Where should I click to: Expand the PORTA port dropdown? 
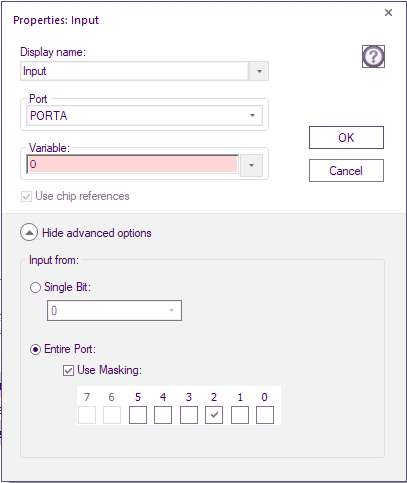pos(144,116)
